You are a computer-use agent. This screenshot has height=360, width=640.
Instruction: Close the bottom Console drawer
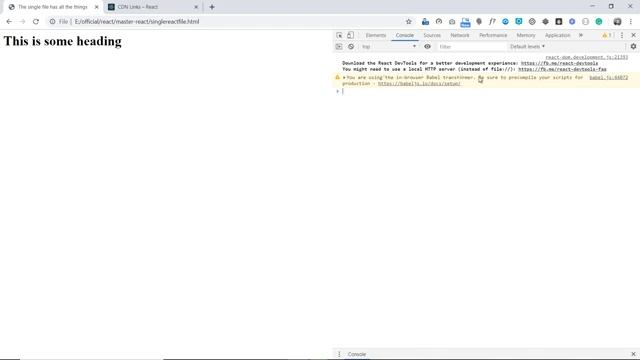(633, 354)
